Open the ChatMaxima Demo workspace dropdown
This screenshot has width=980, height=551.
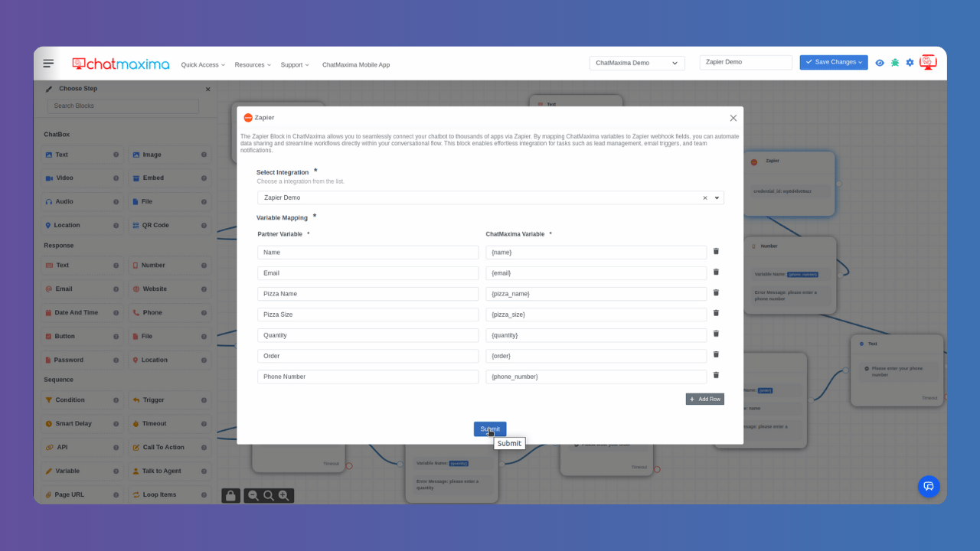[x=637, y=63]
